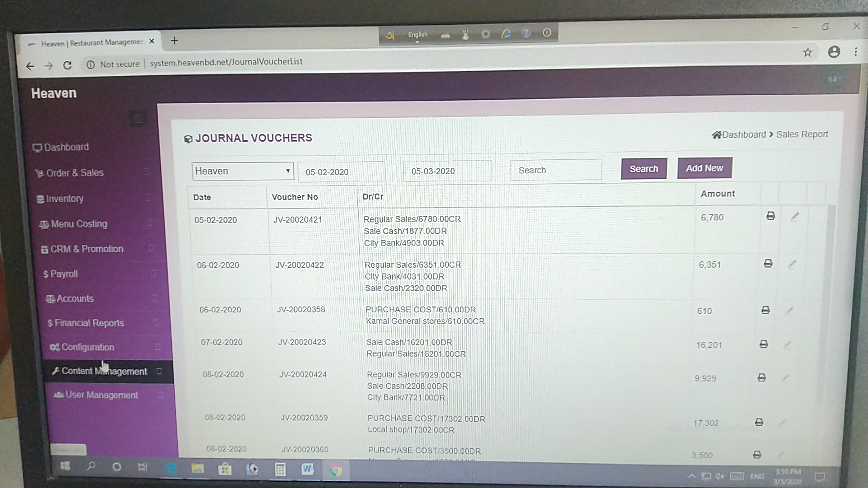Expand Financial Reports menu
The height and width of the screenshot is (488, 868).
[x=89, y=323]
